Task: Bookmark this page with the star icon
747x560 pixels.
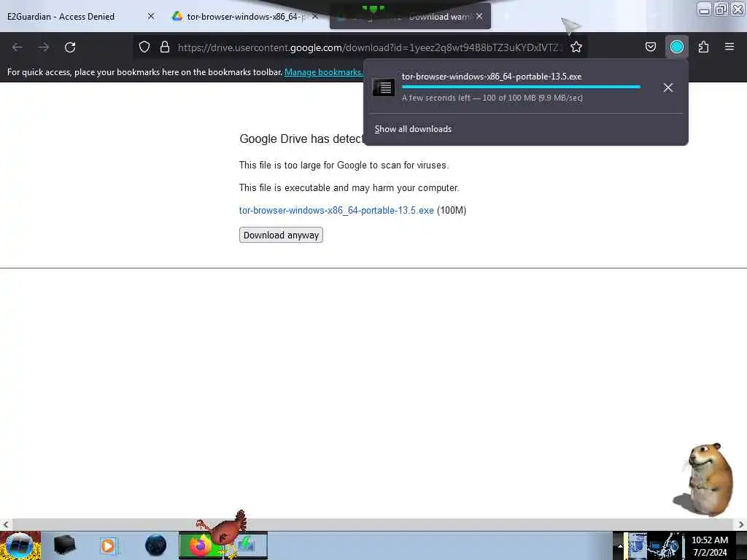Action: pos(576,47)
